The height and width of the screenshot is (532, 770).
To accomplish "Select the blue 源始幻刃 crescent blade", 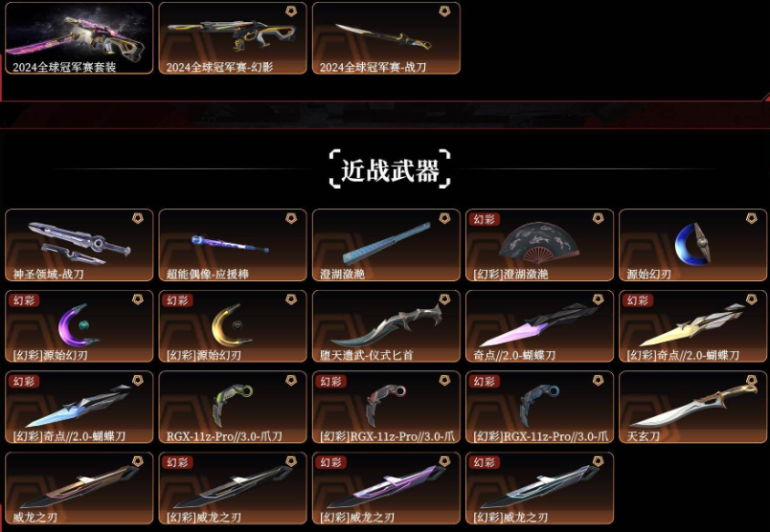I will pos(692,244).
